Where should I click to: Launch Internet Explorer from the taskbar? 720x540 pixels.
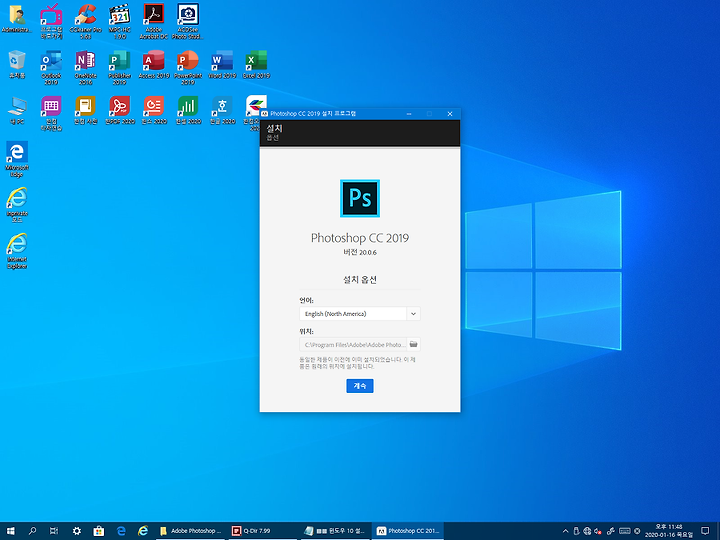(143, 531)
